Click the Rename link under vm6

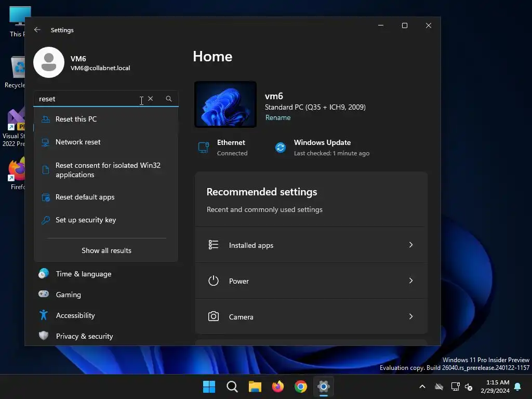278,117
